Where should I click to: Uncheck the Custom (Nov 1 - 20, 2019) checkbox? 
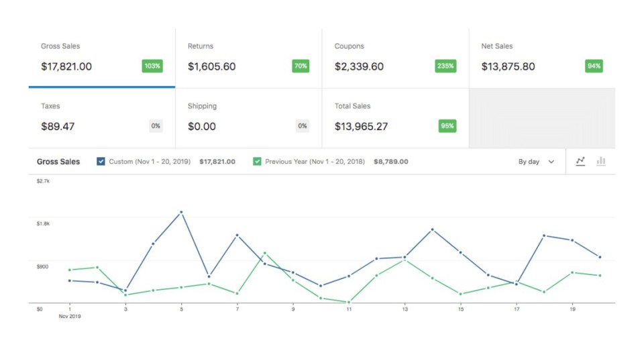click(101, 162)
